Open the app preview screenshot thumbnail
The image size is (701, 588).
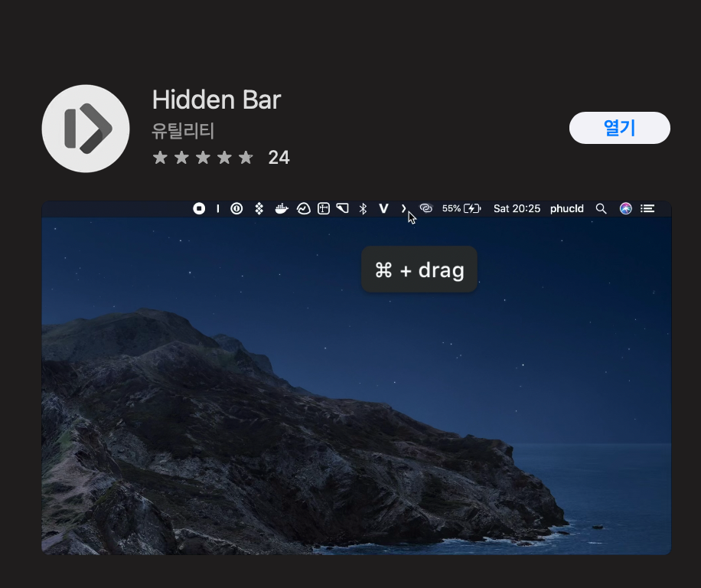[357, 378]
